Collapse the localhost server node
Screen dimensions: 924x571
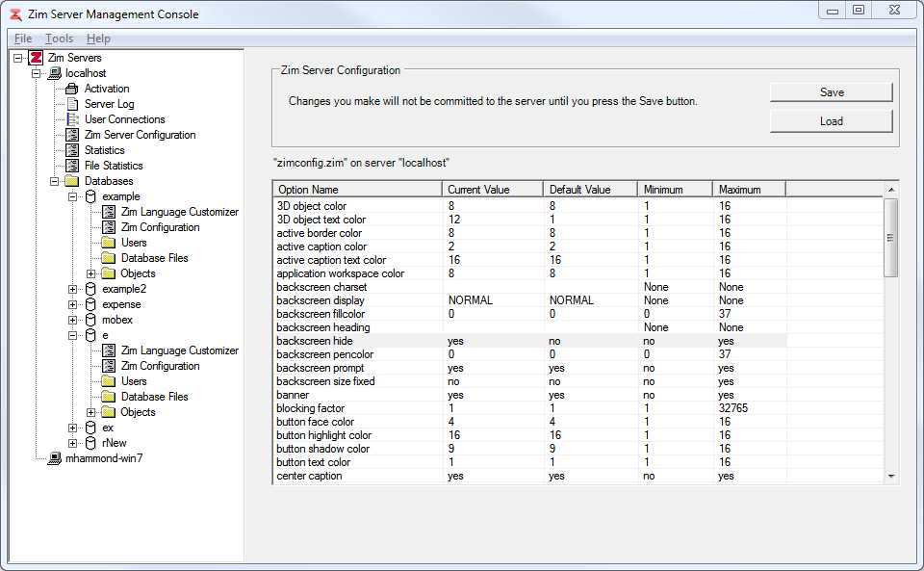(37, 73)
